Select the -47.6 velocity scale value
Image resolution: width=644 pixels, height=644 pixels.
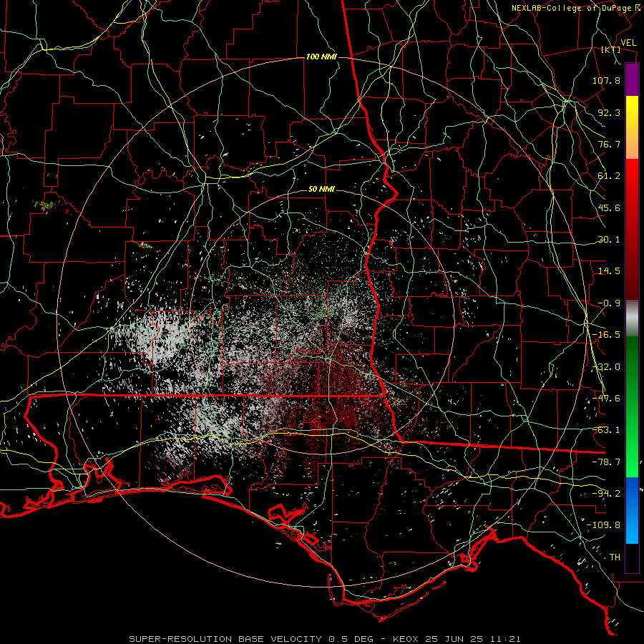[x=606, y=399]
